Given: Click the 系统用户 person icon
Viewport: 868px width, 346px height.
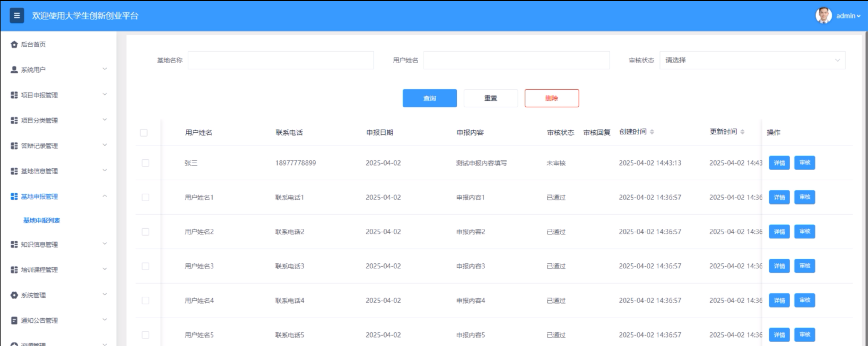Looking at the screenshot, I should pyautogui.click(x=14, y=70).
